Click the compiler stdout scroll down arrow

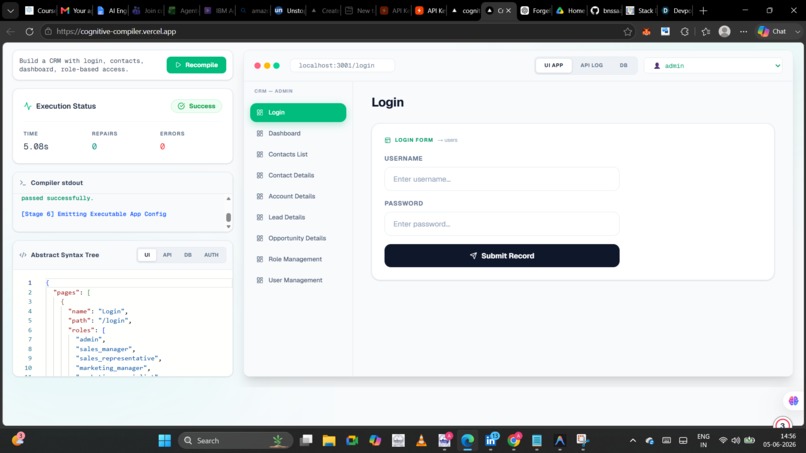click(228, 226)
